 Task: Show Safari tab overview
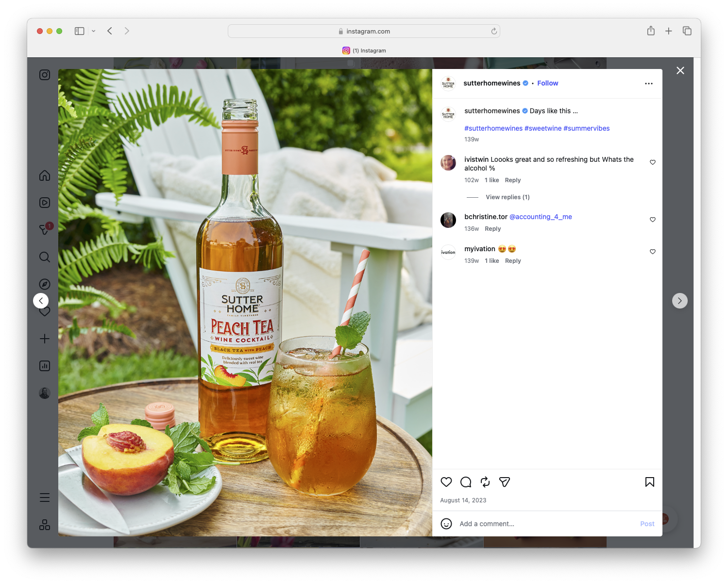pos(687,31)
